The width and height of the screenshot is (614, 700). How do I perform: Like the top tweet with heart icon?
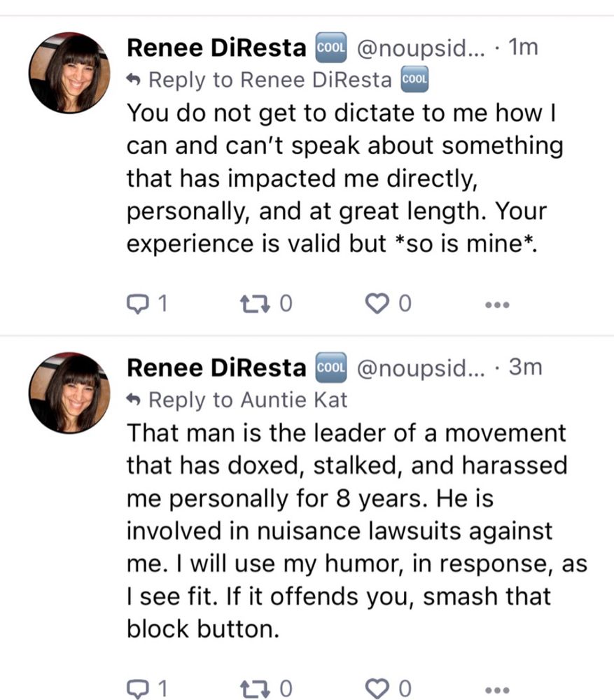pos(378,304)
